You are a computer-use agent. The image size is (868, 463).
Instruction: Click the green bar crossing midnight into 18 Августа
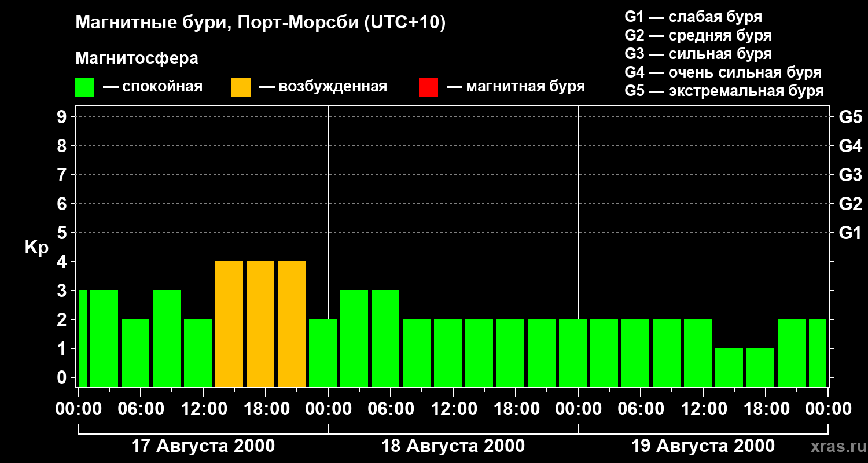click(323, 352)
